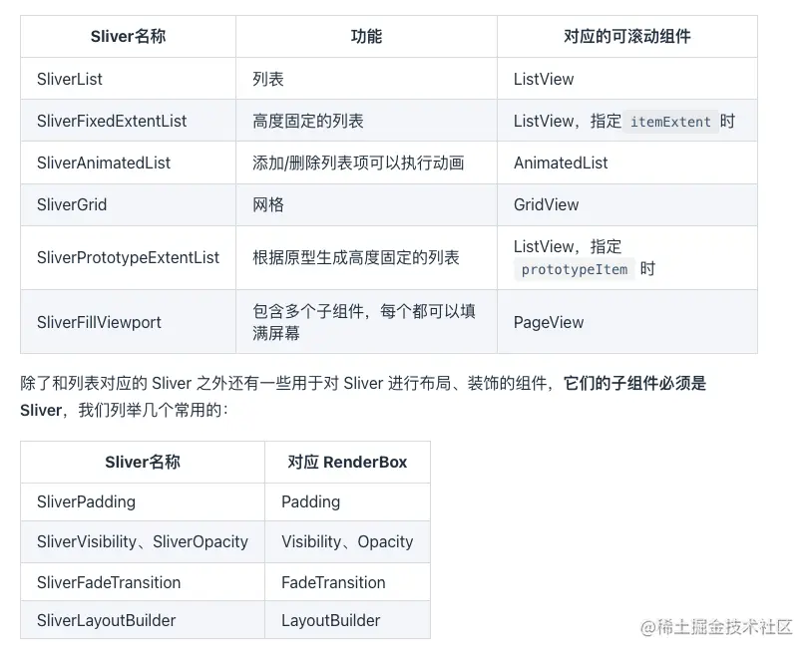This screenshot has width=812, height=656.
Task: Click the SliverLayoutBuilder cell
Action: click(x=143, y=620)
